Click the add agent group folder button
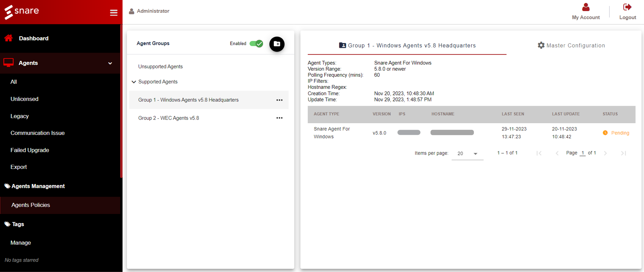 click(277, 44)
